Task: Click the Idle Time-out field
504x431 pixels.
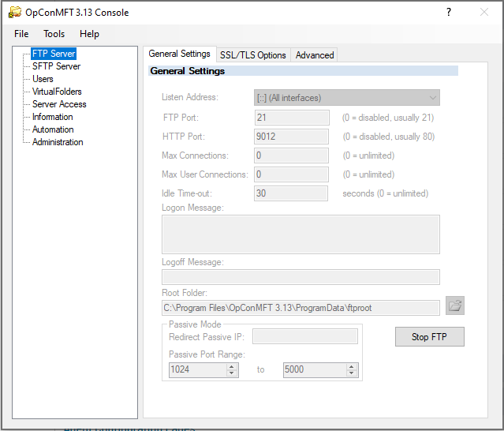Action: pyautogui.click(x=291, y=193)
